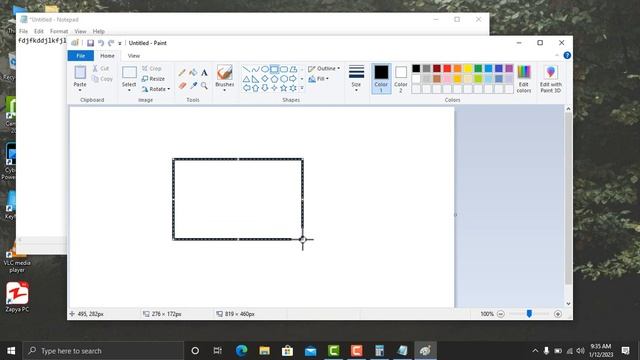The image size is (640, 360).
Task: Select the Text tool
Action: point(204,73)
